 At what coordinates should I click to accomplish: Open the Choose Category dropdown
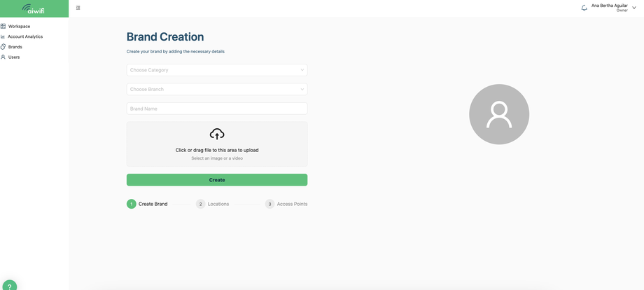pyautogui.click(x=217, y=70)
